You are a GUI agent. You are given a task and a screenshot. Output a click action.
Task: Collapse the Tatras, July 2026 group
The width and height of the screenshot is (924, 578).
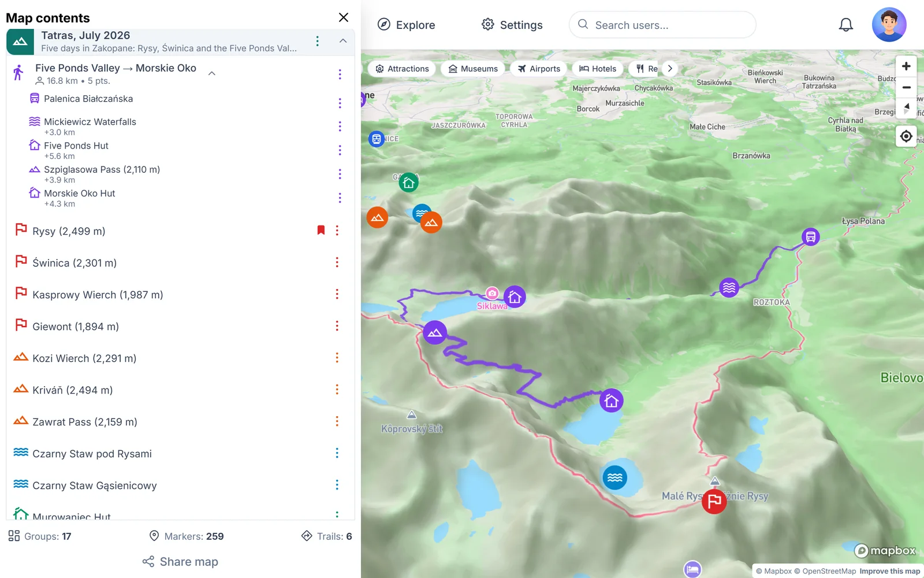[343, 41]
